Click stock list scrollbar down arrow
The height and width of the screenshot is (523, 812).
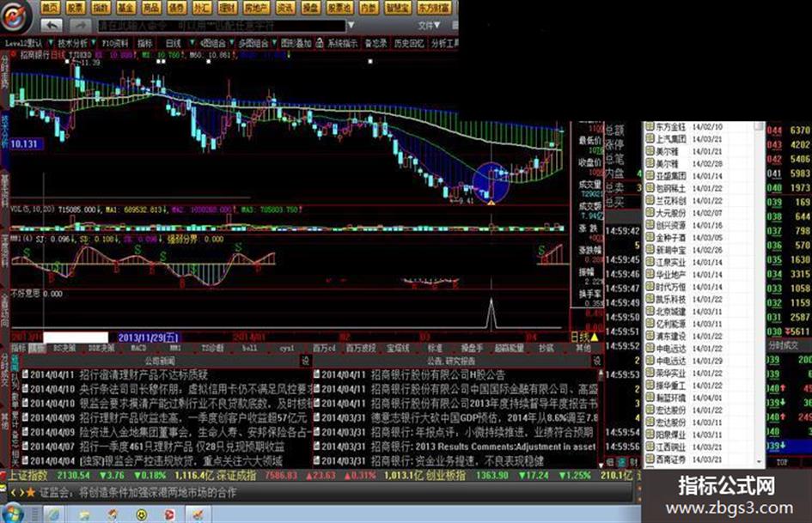(760, 461)
